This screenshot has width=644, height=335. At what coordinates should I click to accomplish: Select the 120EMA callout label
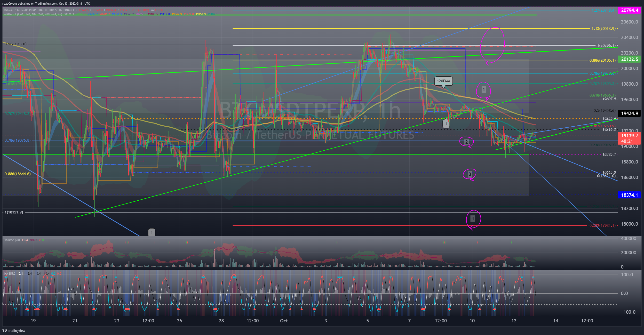(x=444, y=81)
